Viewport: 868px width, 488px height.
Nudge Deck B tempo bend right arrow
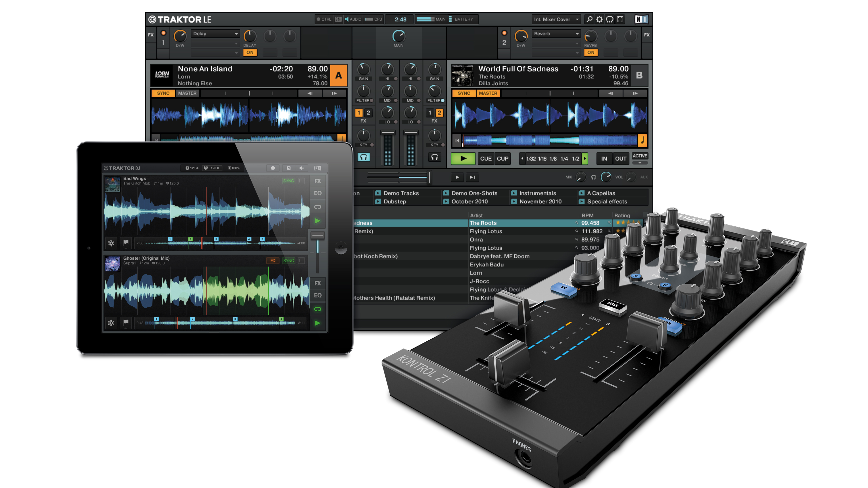click(635, 93)
